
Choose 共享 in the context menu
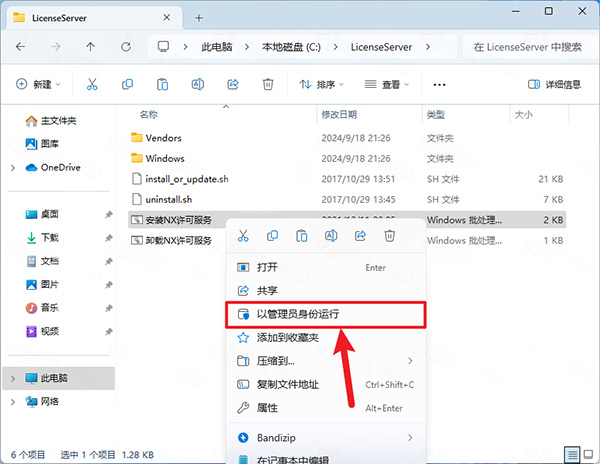[325, 291]
